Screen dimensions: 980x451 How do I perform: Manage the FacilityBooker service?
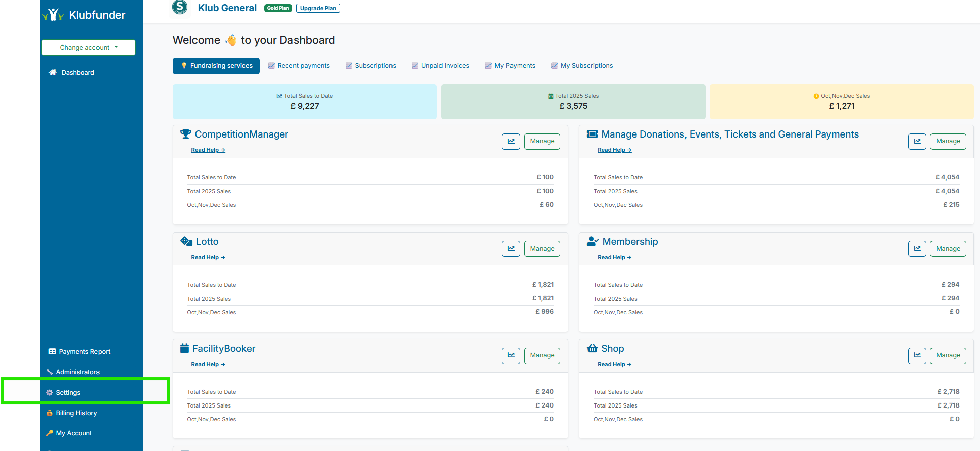tap(542, 355)
